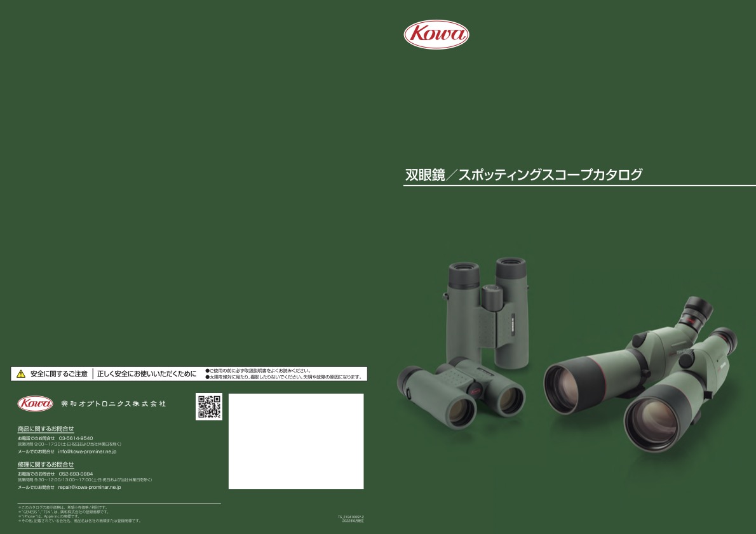Click the heading 修理に関するお問合せ

click(x=46, y=465)
